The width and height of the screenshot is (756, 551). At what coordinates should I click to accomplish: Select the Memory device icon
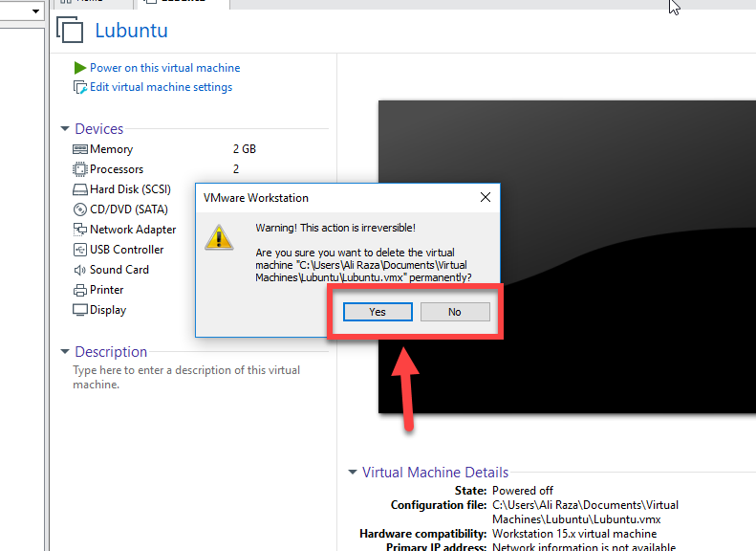[x=80, y=149]
